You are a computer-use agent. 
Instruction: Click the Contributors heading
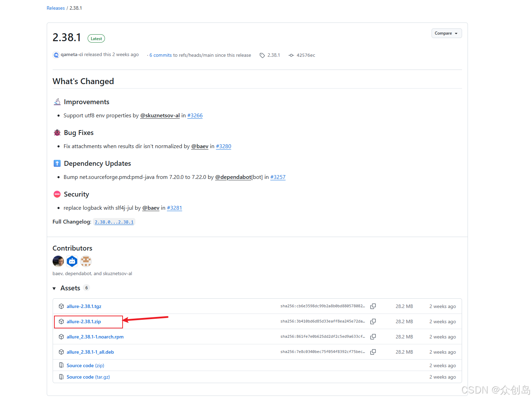(x=72, y=248)
